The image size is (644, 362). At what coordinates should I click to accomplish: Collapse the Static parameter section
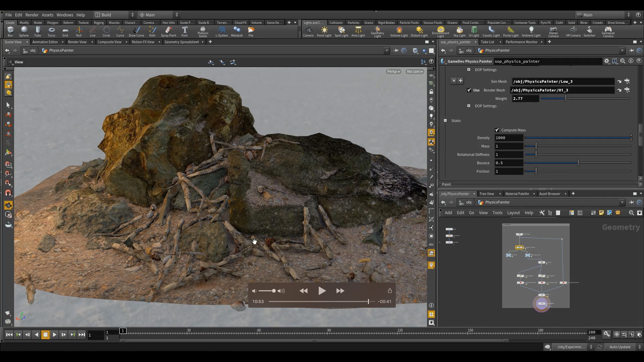point(445,121)
